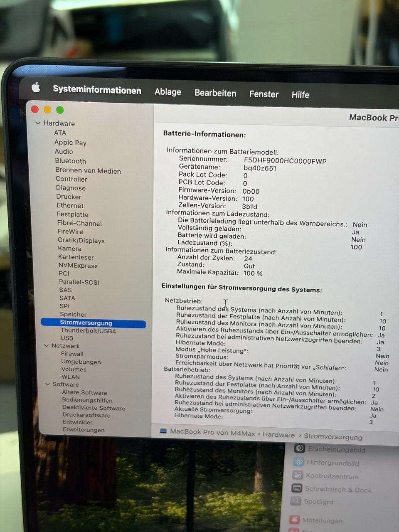Select Grafik/Displays in sidebar
The height and width of the screenshot is (532, 399).
click(x=81, y=240)
